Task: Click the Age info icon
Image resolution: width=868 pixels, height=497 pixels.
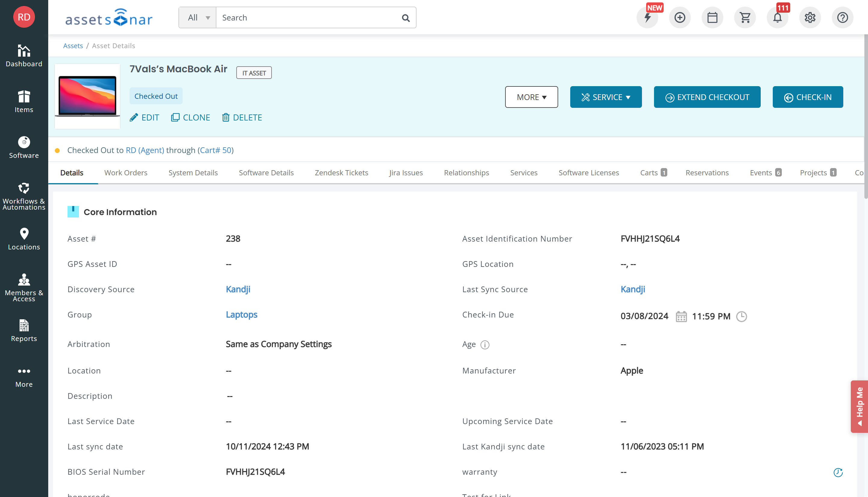Action: tap(485, 345)
